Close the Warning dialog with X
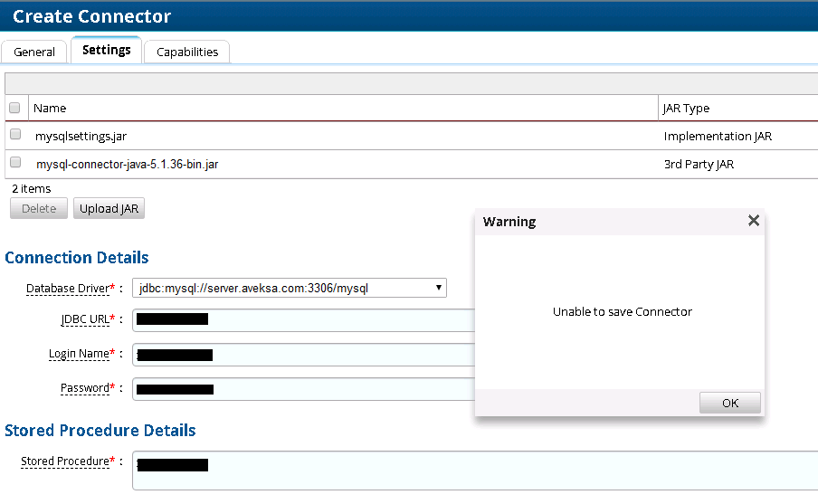This screenshot has height=504, width=818. 753,221
